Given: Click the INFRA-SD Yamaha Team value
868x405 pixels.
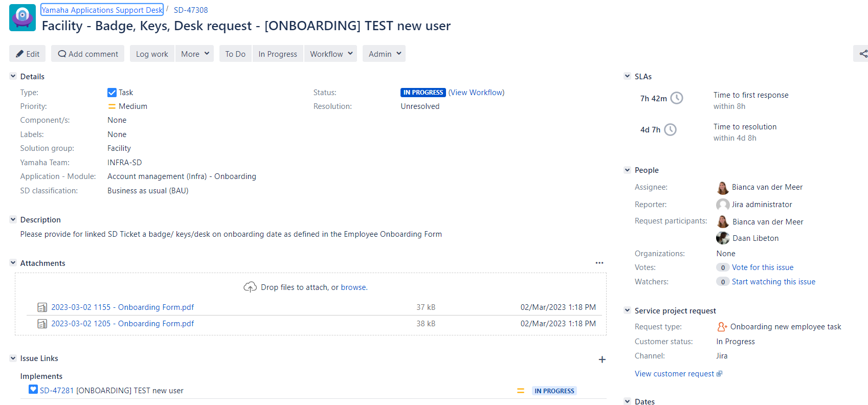Looking at the screenshot, I should coord(125,163).
